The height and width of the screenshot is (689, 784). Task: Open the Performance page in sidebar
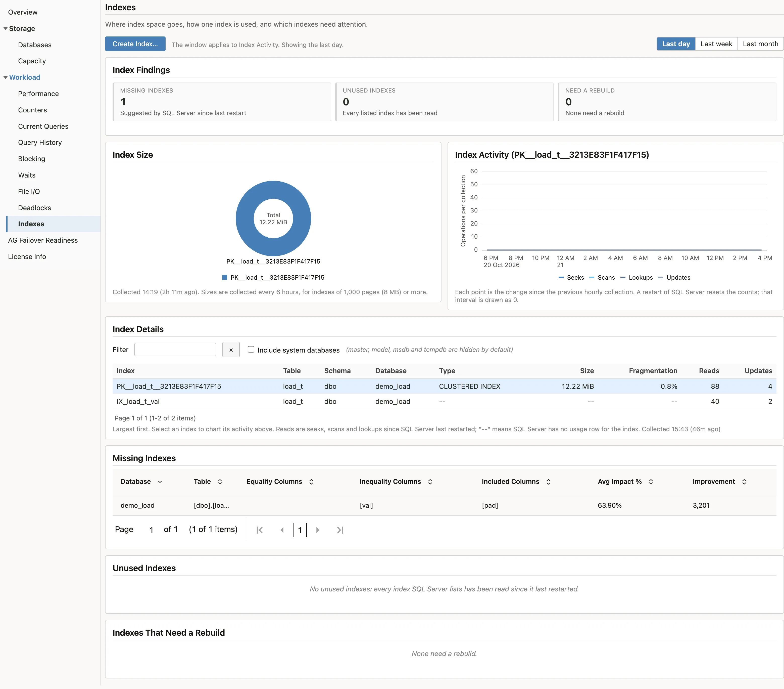pyautogui.click(x=38, y=94)
